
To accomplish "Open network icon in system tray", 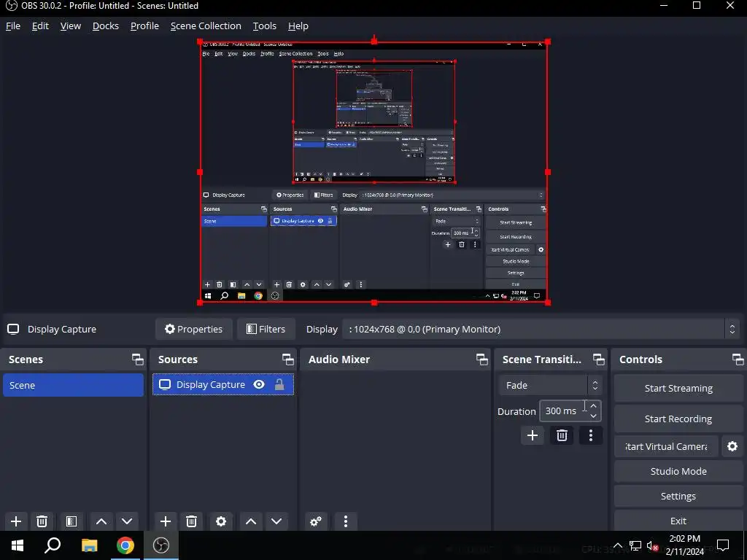I will 635,545.
